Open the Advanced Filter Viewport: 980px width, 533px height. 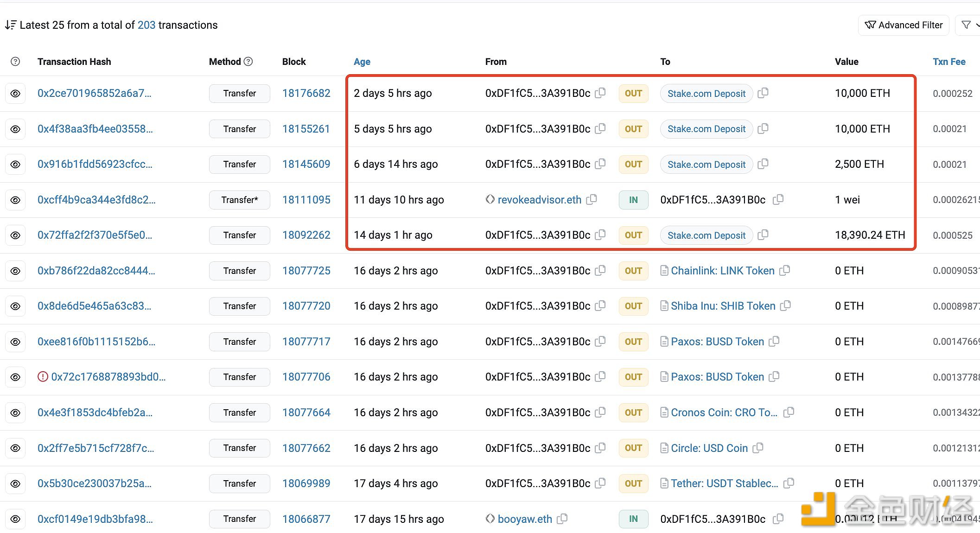pos(904,25)
